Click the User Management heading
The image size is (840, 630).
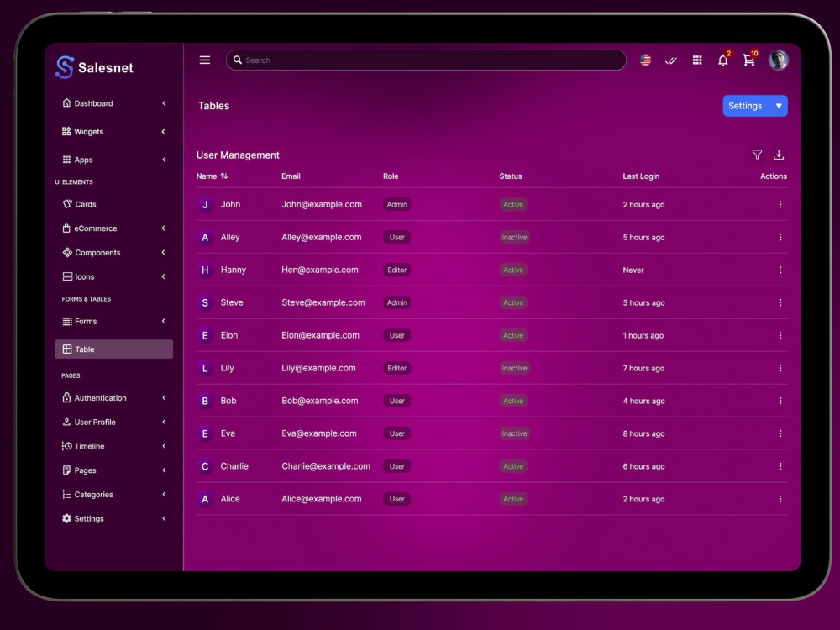coord(238,155)
